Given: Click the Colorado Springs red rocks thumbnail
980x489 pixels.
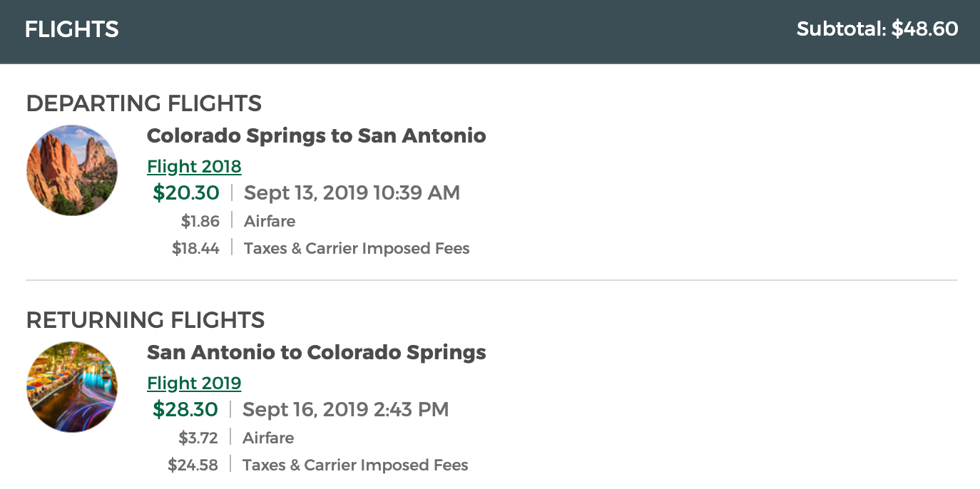Looking at the screenshot, I should [x=72, y=170].
